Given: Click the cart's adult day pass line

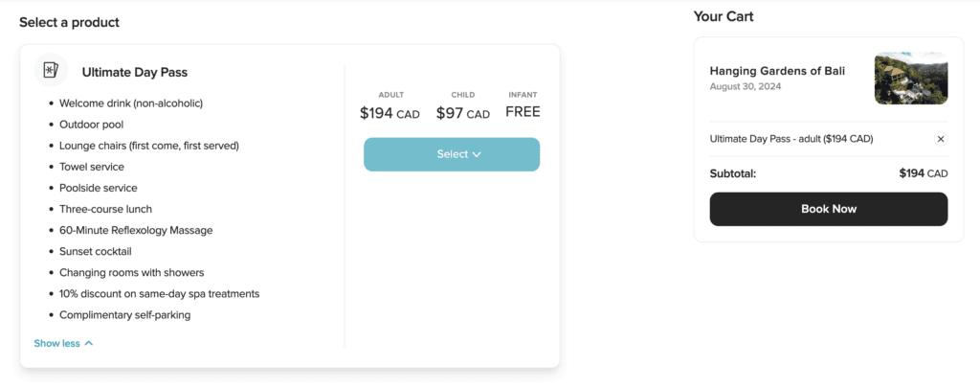Looking at the screenshot, I should click(x=791, y=139).
